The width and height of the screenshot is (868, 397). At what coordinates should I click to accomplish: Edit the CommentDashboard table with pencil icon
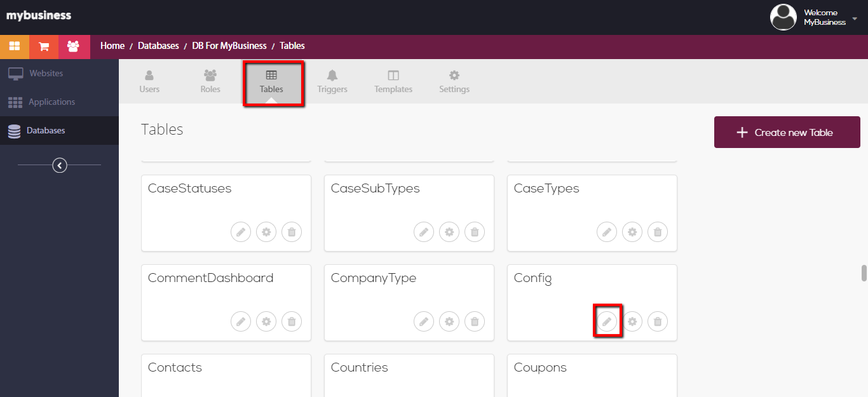[241, 321]
